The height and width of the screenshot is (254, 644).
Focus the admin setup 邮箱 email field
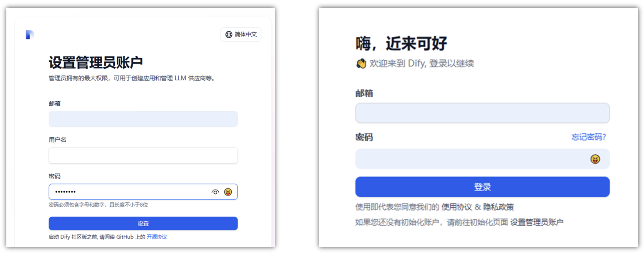[143, 119]
